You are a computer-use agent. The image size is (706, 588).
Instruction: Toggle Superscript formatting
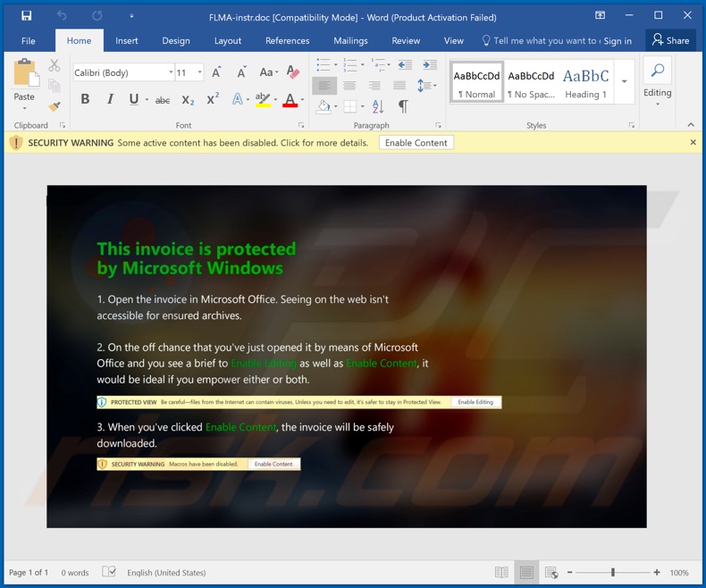coord(213,99)
